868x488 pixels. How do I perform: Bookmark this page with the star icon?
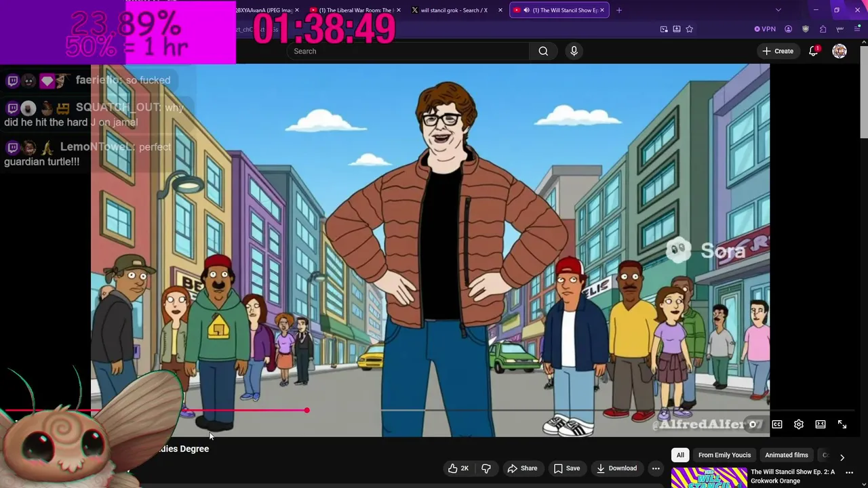(690, 29)
